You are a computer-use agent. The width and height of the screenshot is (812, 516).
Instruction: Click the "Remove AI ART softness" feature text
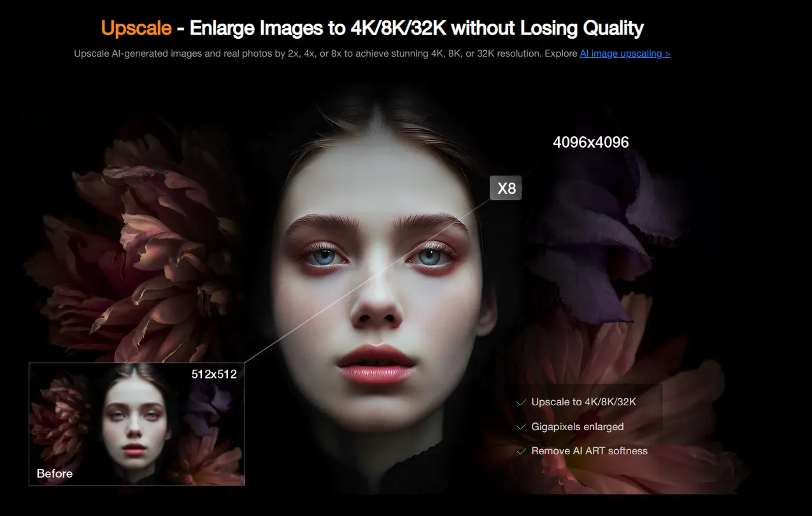[590, 451]
